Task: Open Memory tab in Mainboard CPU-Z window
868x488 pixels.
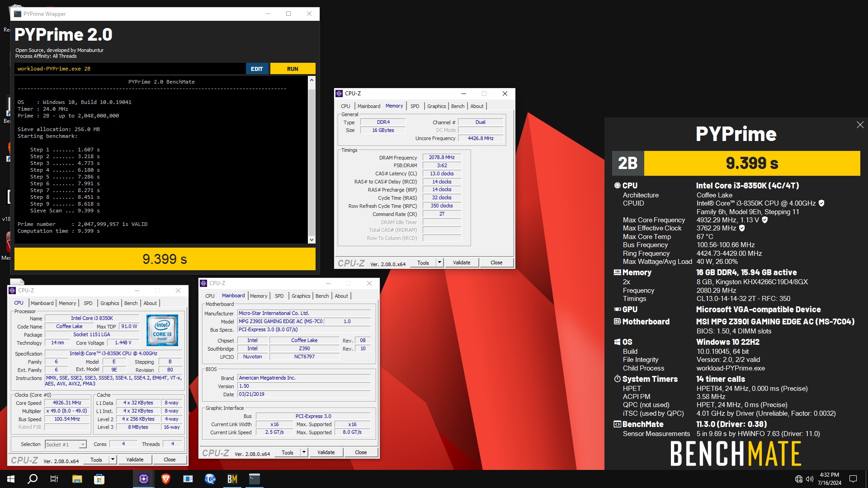Action: coord(259,296)
